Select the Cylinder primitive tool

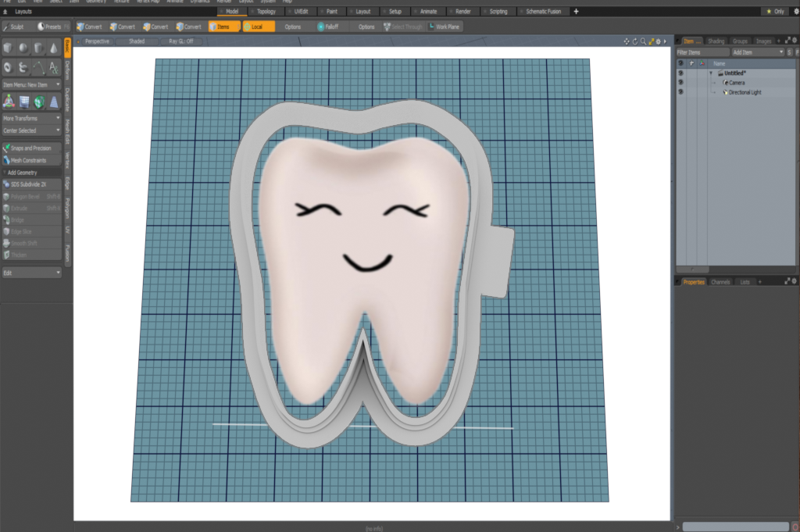pyautogui.click(x=38, y=48)
